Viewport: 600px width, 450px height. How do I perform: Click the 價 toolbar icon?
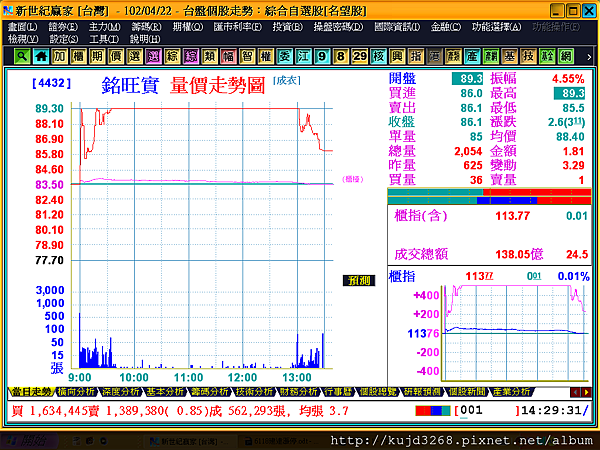point(116,57)
